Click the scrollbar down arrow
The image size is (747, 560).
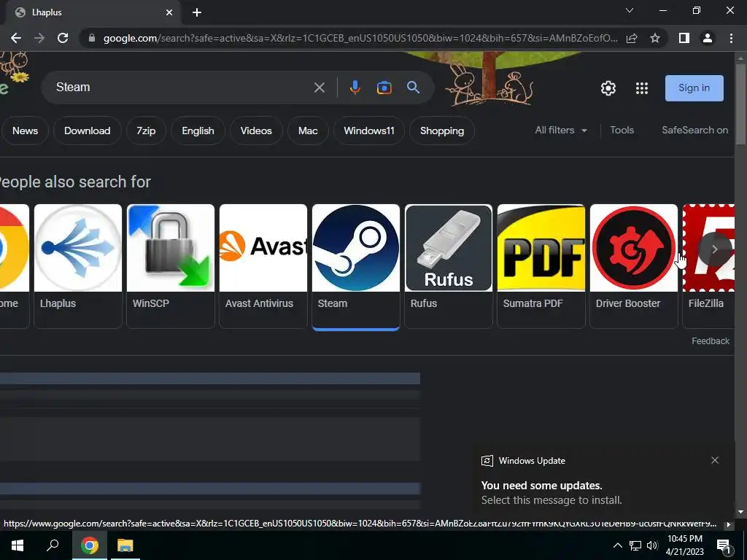click(740, 513)
